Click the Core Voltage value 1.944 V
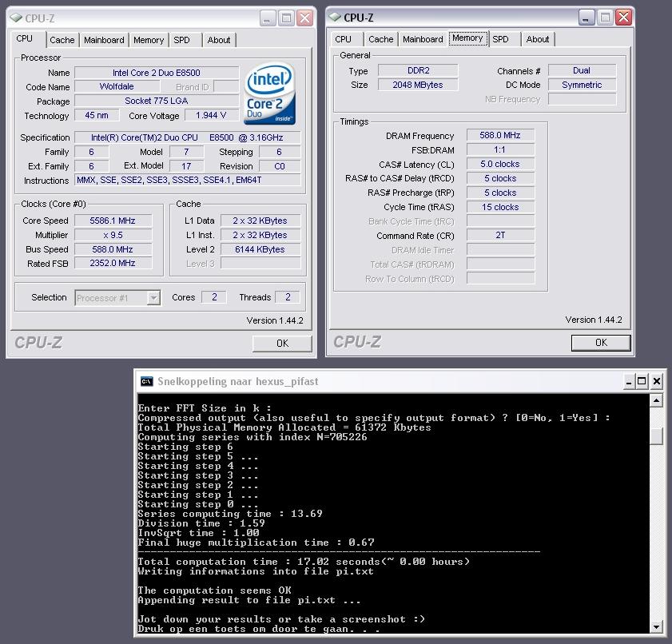This screenshot has width=672, height=644. (x=211, y=115)
